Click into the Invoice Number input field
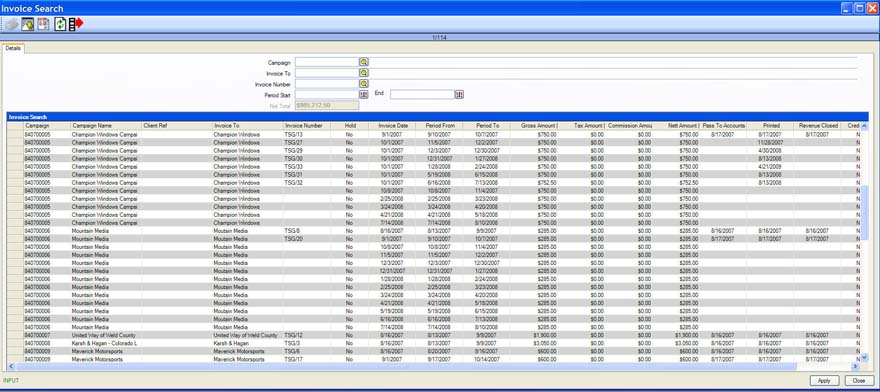880x392 pixels. tap(327, 84)
